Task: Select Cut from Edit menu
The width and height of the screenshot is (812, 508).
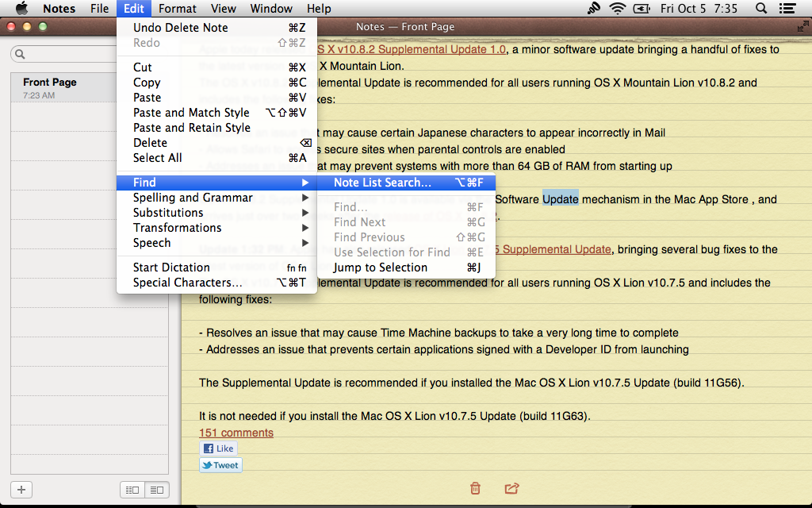Action: coord(216,67)
